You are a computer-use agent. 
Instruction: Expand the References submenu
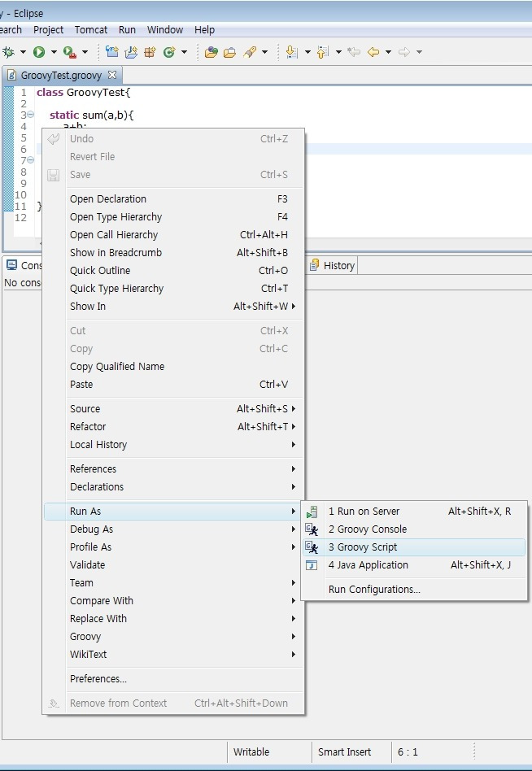pyautogui.click(x=173, y=468)
